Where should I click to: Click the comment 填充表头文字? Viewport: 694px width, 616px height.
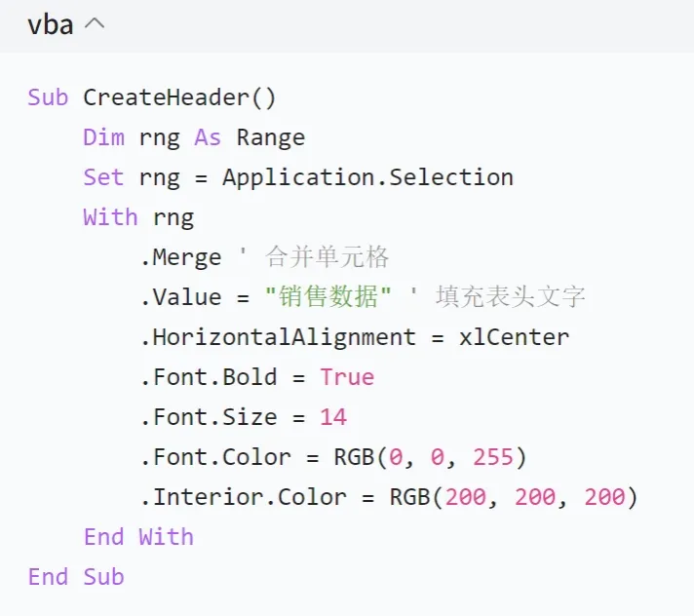[x=510, y=297]
